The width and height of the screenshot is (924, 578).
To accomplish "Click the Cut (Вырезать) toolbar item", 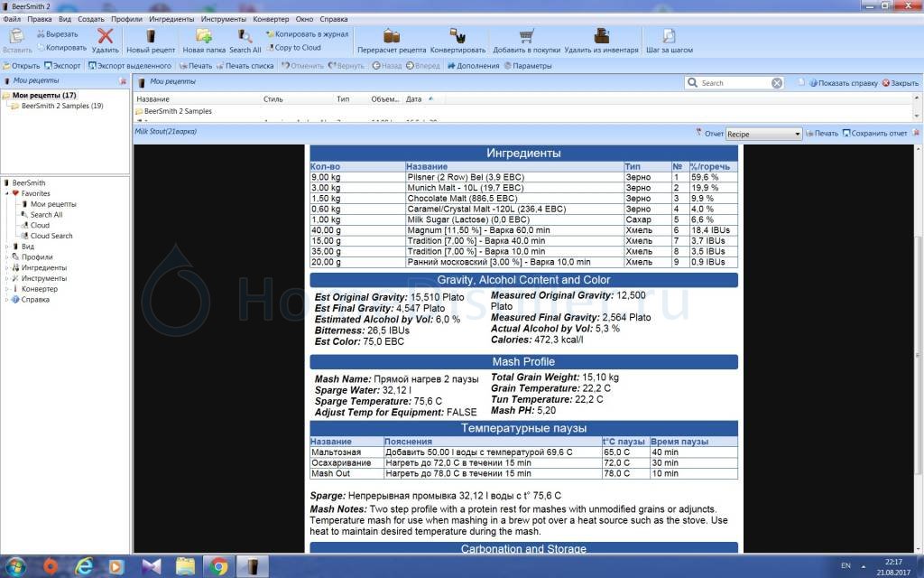I will tap(57, 34).
